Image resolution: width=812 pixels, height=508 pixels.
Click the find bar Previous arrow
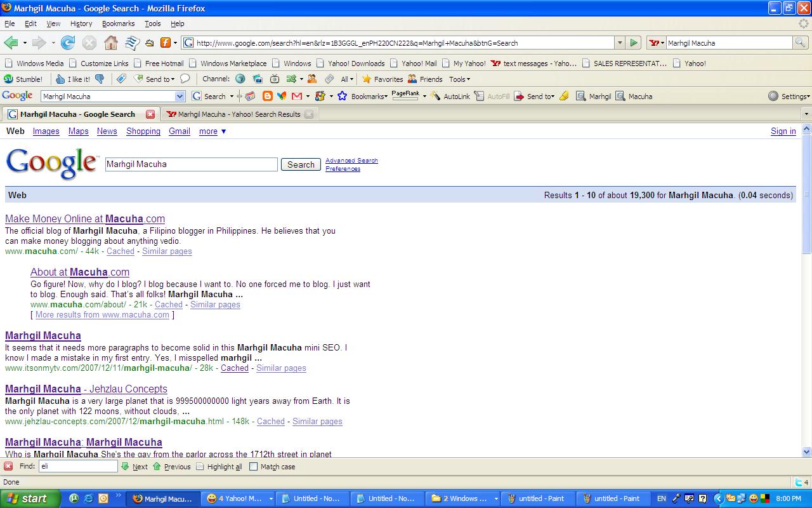pyautogui.click(x=171, y=466)
